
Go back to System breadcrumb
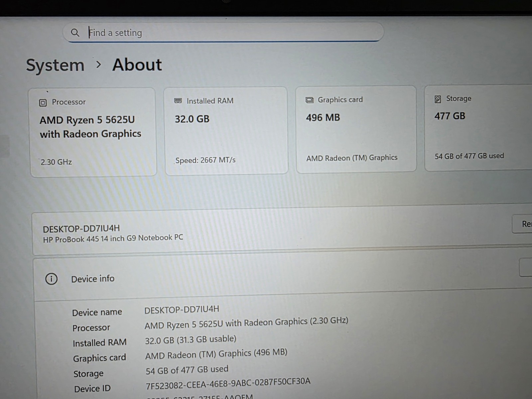(x=55, y=65)
